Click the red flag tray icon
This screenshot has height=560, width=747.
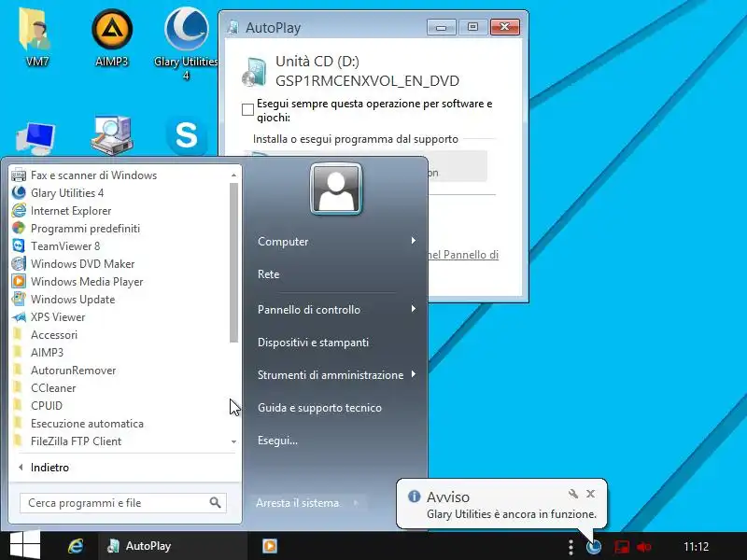pyautogui.click(x=621, y=547)
